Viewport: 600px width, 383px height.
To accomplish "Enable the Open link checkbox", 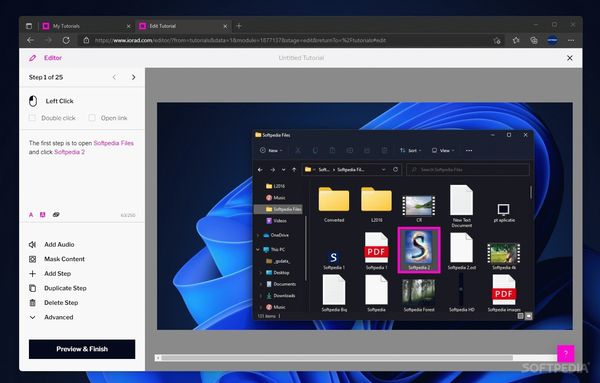I will [x=92, y=118].
